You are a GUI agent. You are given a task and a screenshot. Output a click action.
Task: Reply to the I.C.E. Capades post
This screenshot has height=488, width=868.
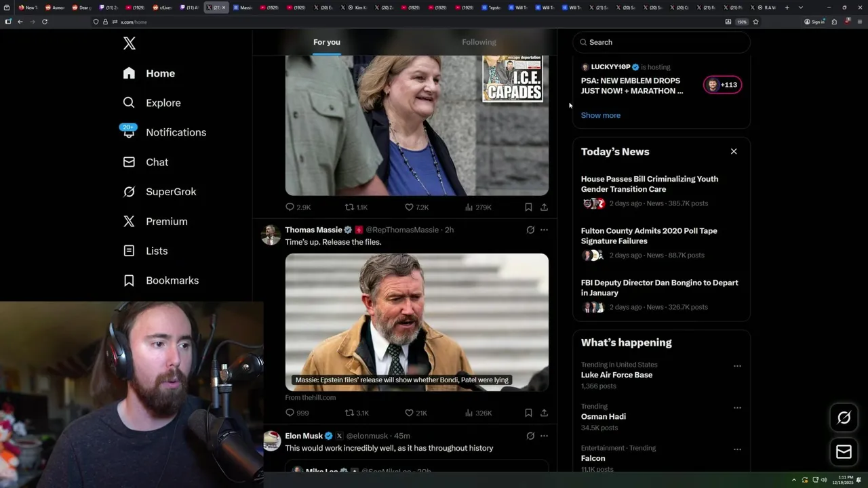tap(298, 207)
